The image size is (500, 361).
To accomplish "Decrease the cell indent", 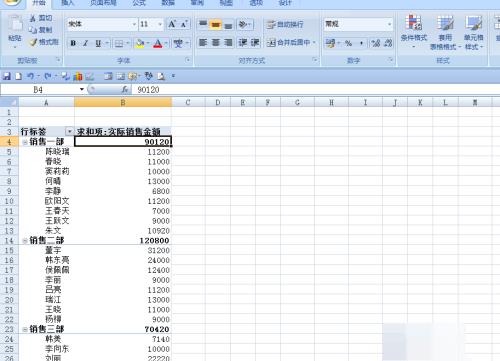I will pyautogui.click(x=242, y=43).
